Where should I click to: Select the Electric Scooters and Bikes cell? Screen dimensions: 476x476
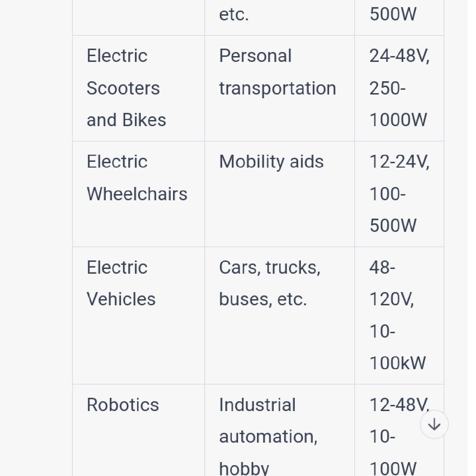[x=139, y=88]
